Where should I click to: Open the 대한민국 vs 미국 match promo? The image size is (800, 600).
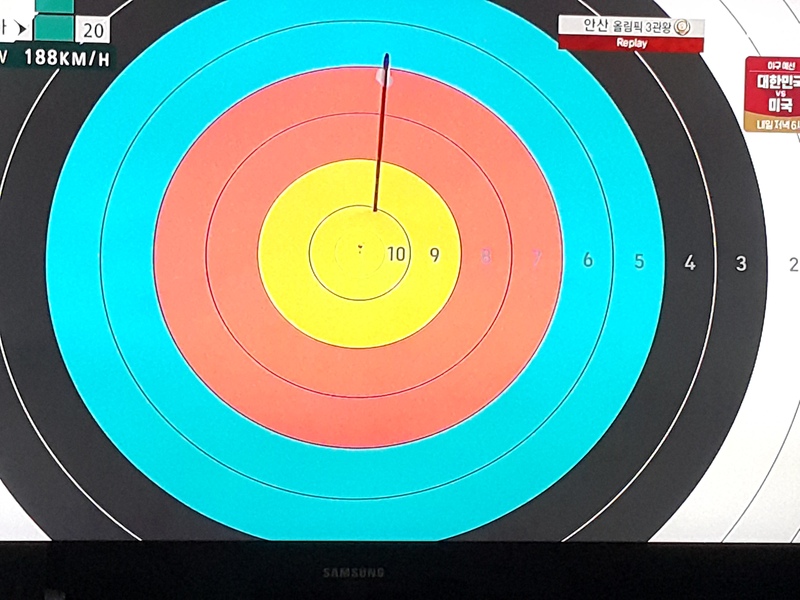click(773, 94)
